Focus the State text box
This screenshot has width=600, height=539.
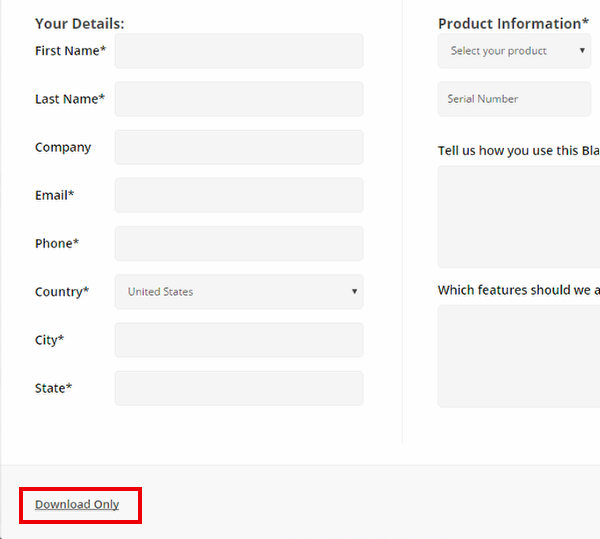tap(239, 388)
